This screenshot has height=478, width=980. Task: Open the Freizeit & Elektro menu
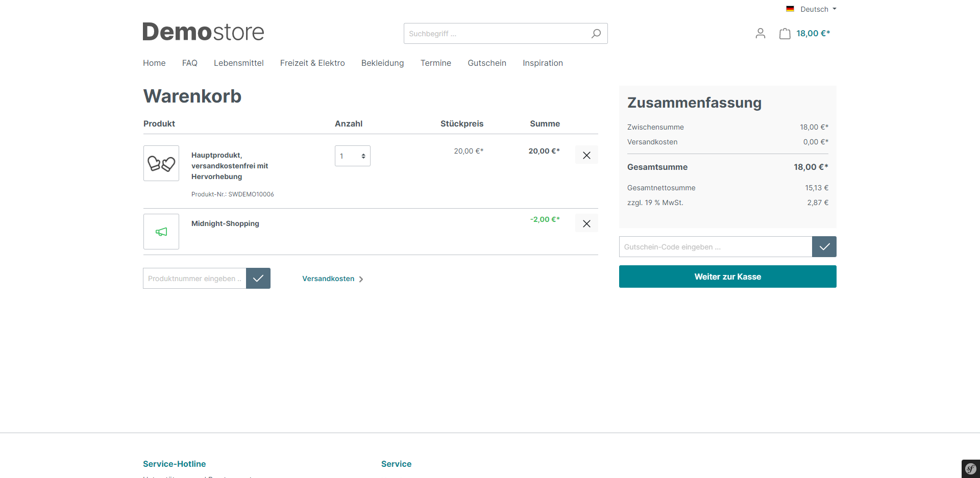tap(312, 63)
